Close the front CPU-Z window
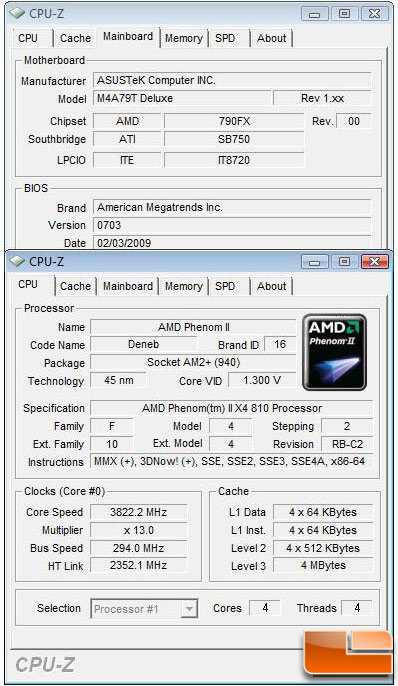Screen dimensions: 398x686 (374, 262)
